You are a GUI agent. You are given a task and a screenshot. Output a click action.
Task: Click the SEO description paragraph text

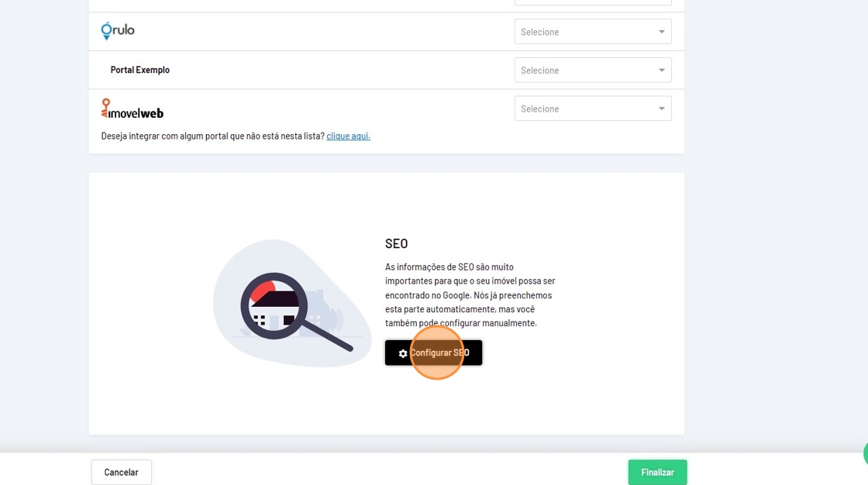[x=470, y=295]
